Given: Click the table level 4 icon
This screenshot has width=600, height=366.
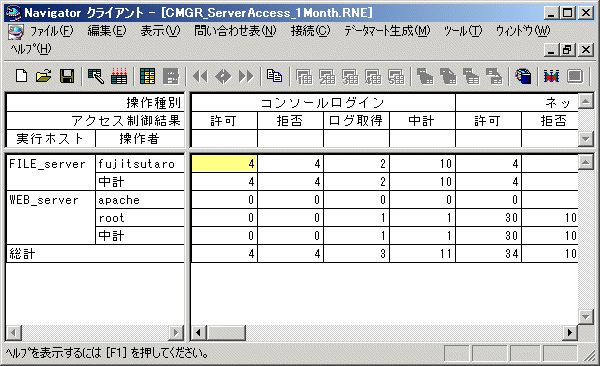Looking at the screenshot, I should [x=373, y=76].
